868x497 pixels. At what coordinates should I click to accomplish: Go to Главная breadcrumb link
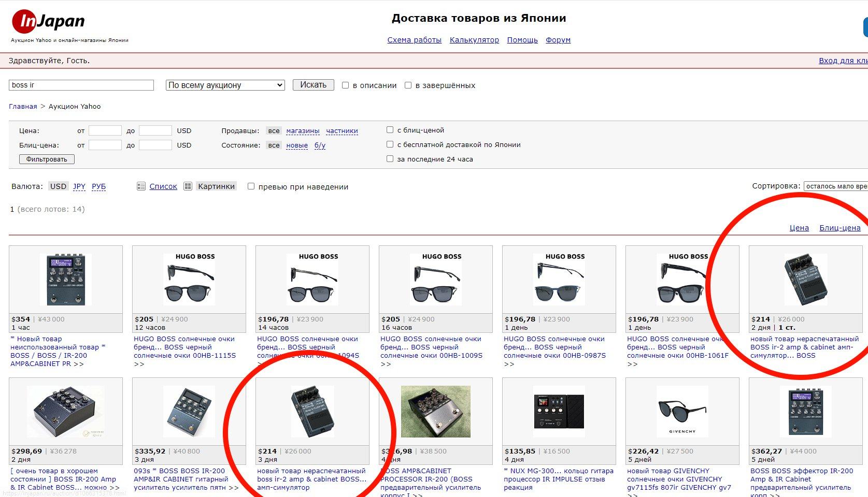click(23, 107)
